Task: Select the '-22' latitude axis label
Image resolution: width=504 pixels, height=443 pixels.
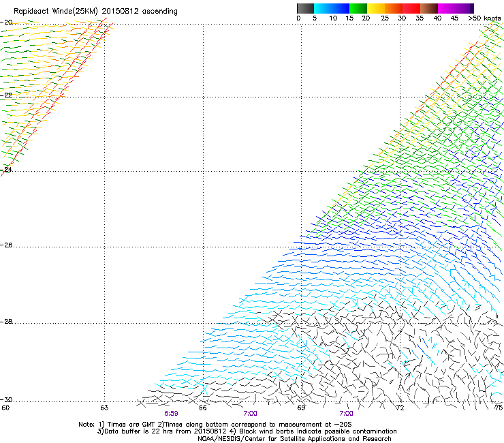Action: click(7, 95)
